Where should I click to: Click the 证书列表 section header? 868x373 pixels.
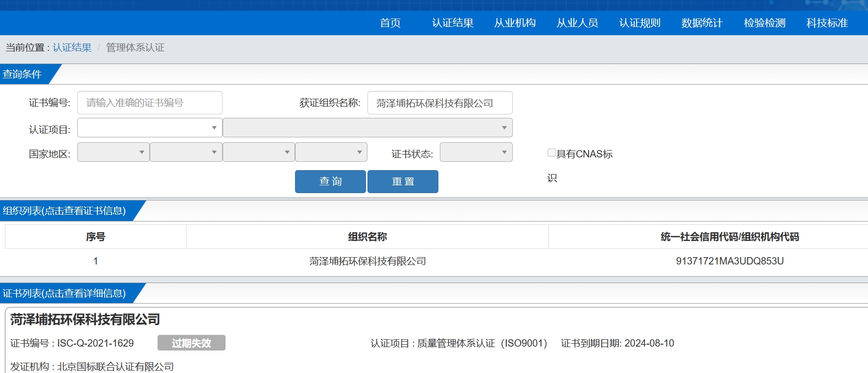[x=64, y=293]
